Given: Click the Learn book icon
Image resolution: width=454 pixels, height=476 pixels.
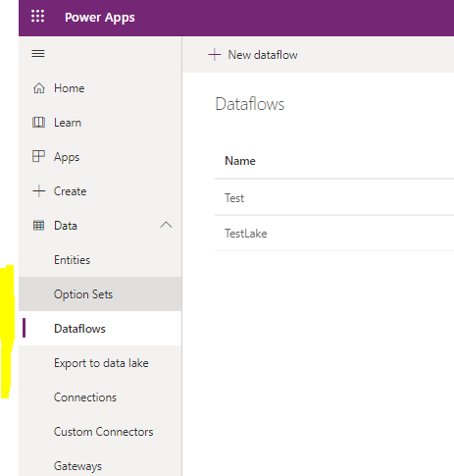Looking at the screenshot, I should (x=38, y=123).
